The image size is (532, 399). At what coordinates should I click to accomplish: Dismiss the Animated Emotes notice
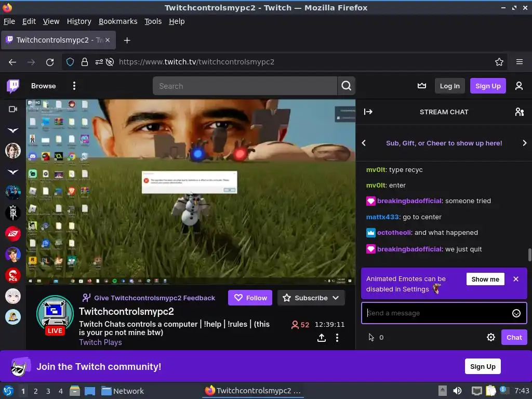[x=516, y=279]
